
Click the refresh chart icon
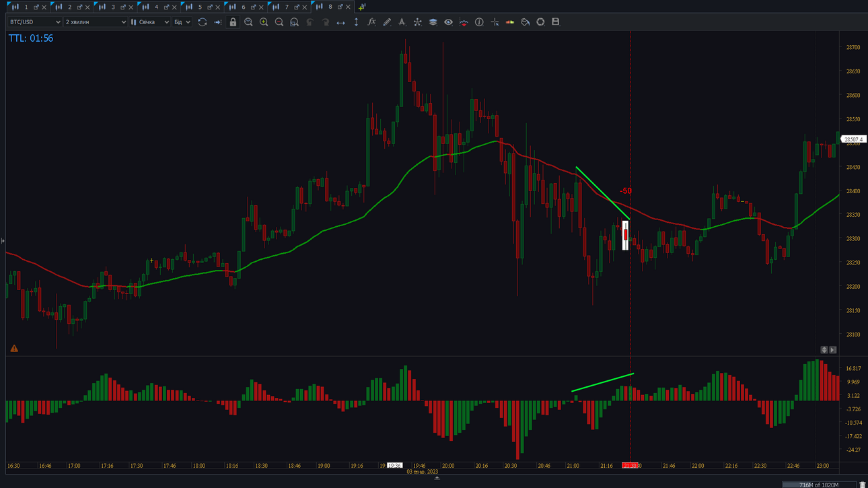pyautogui.click(x=202, y=22)
